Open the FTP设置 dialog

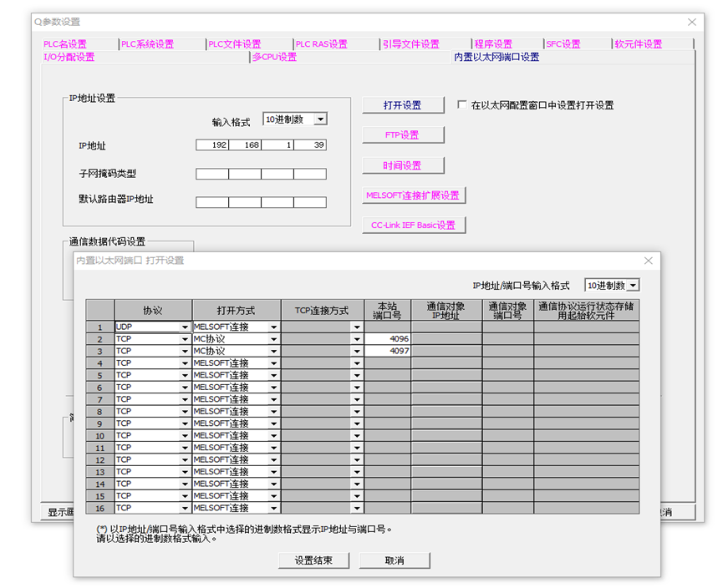coord(403,134)
